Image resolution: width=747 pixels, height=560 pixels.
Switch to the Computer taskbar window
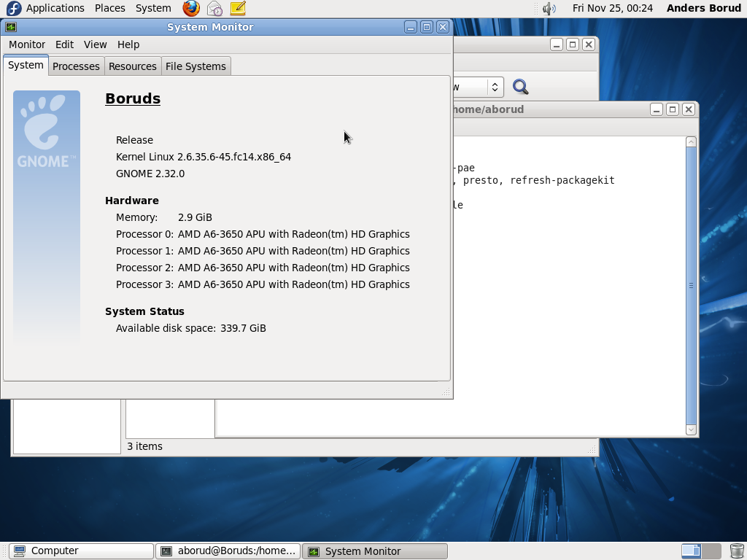[81, 551]
